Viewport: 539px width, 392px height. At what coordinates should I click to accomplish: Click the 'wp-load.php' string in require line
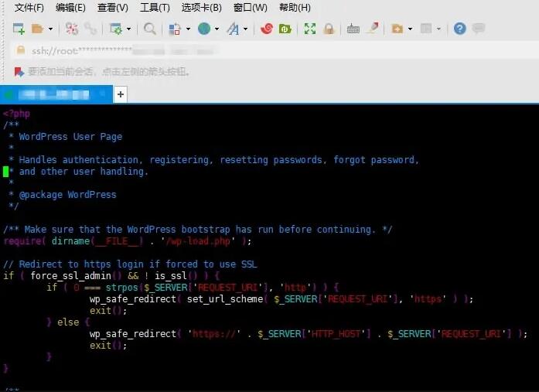tap(198, 240)
